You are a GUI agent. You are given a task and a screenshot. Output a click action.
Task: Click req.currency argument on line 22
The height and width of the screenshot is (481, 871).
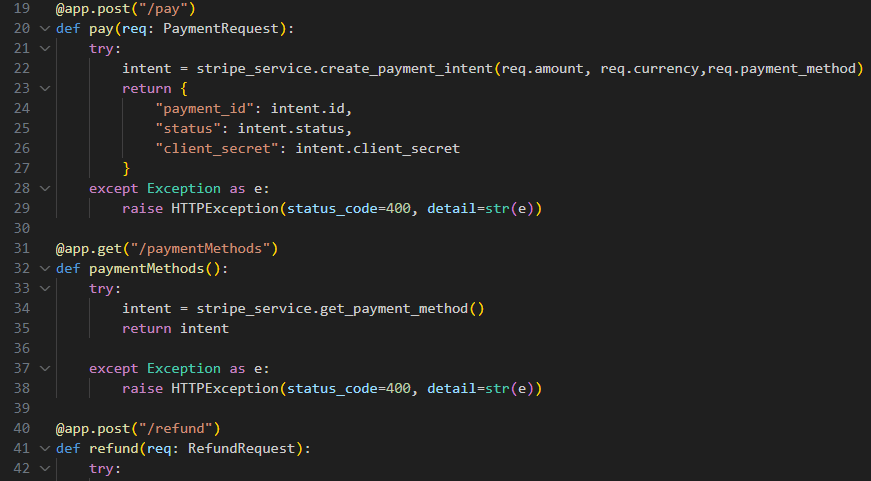point(649,68)
